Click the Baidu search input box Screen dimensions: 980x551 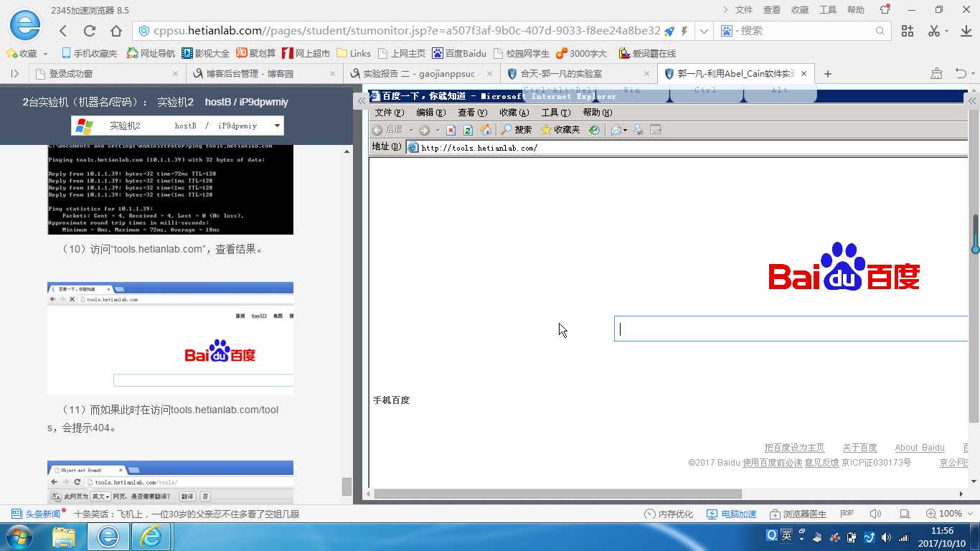(x=791, y=329)
